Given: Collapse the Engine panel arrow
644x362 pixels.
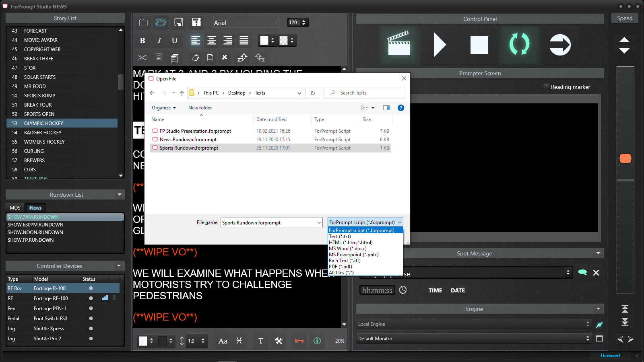Looking at the screenshot, I should tap(598, 309).
